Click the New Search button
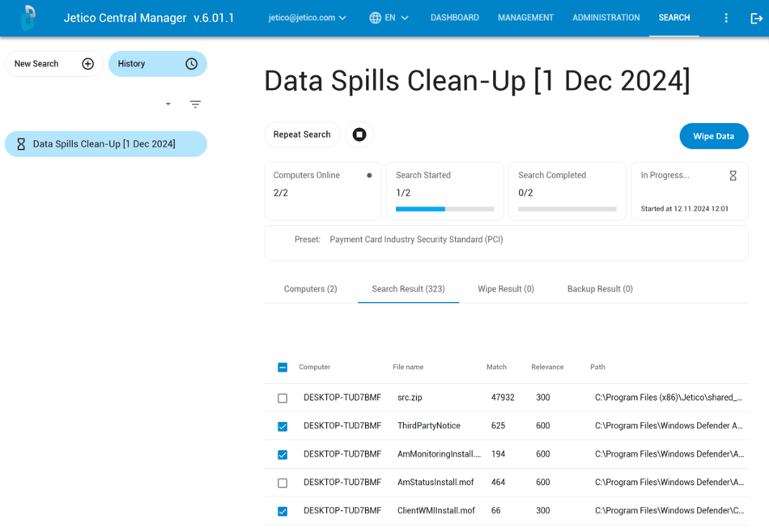The height and width of the screenshot is (532, 769). pyautogui.click(x=54, y=64)
